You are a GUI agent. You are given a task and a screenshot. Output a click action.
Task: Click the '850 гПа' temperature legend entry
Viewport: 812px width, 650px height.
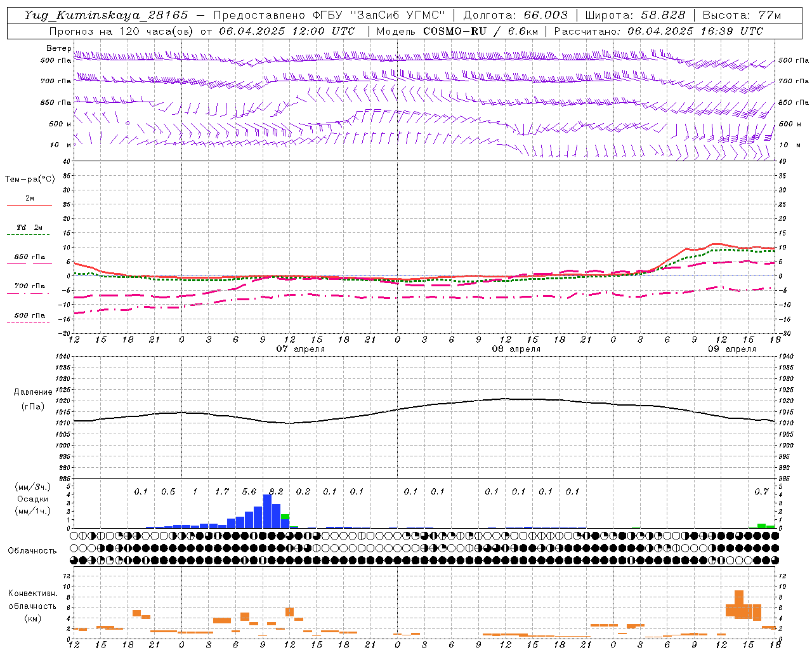coord(29,257)
